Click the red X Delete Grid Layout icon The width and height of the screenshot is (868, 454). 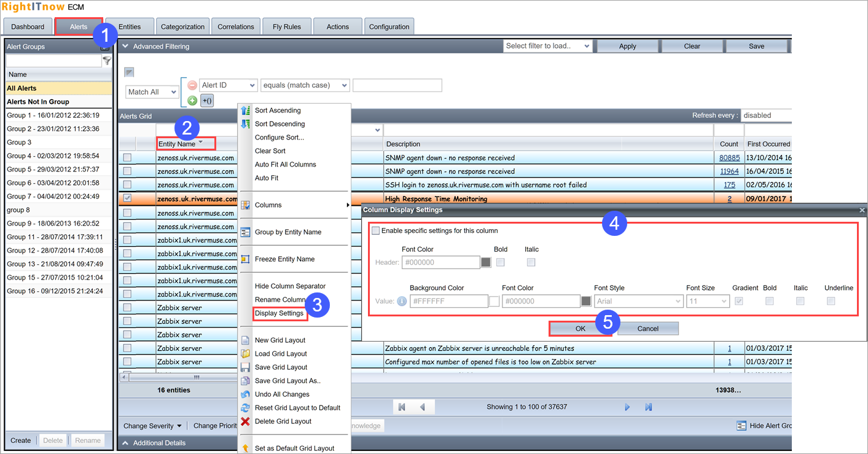[x=246, y=421]
